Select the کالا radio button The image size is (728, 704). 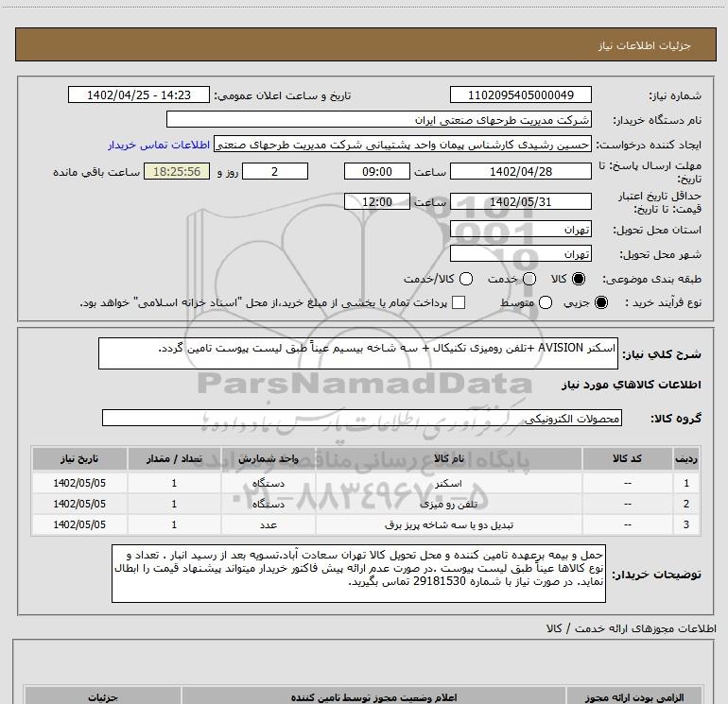click(x=579, y=279)
